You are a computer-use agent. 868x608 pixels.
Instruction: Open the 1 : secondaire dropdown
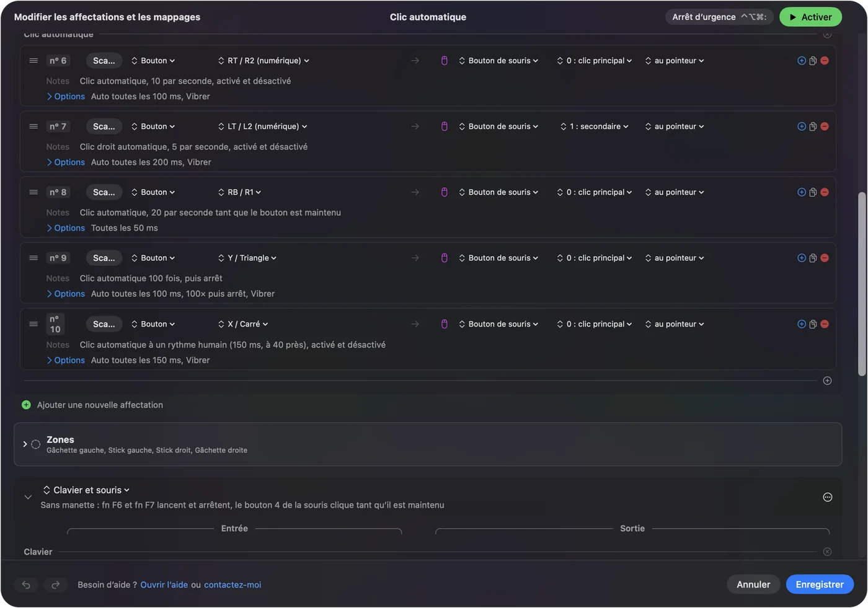595,126
